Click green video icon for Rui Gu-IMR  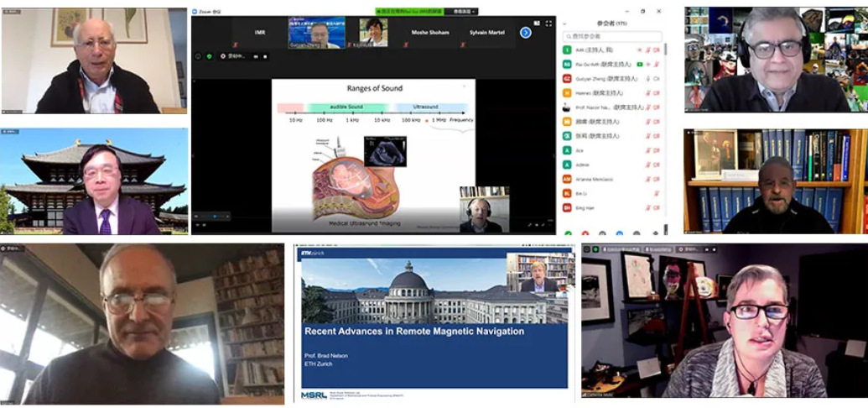tap(640, 65)
